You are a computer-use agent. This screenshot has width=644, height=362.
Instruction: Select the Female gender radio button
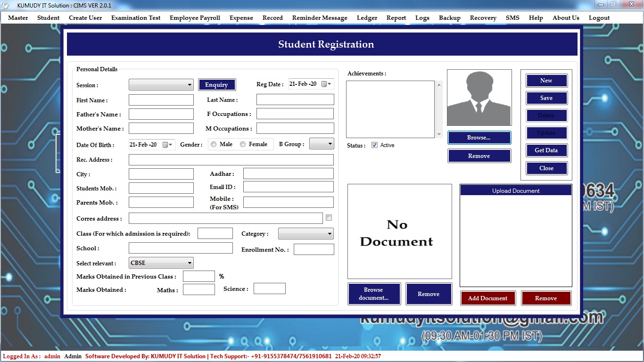243,145
